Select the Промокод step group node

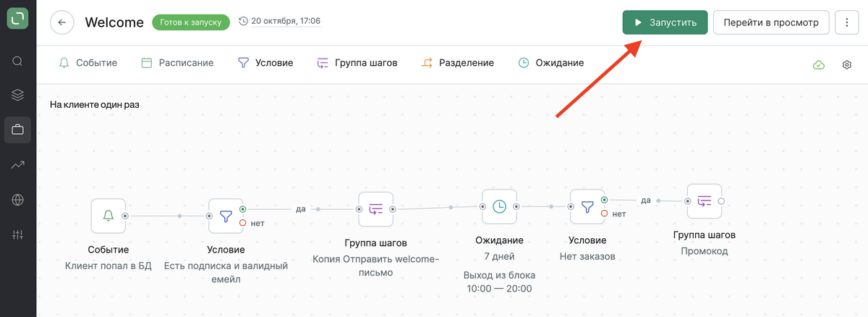coord(704,201)
